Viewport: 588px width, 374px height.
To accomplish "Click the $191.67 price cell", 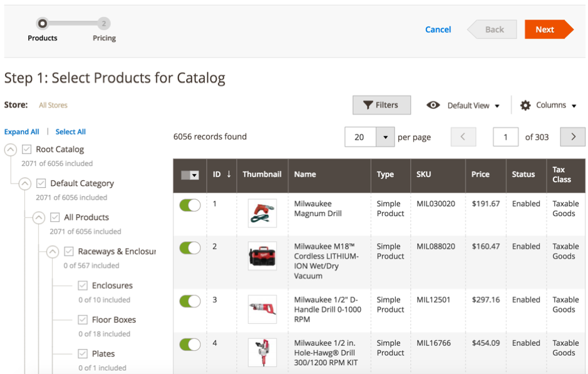I will pyautogui.click(x=486, y=204).
